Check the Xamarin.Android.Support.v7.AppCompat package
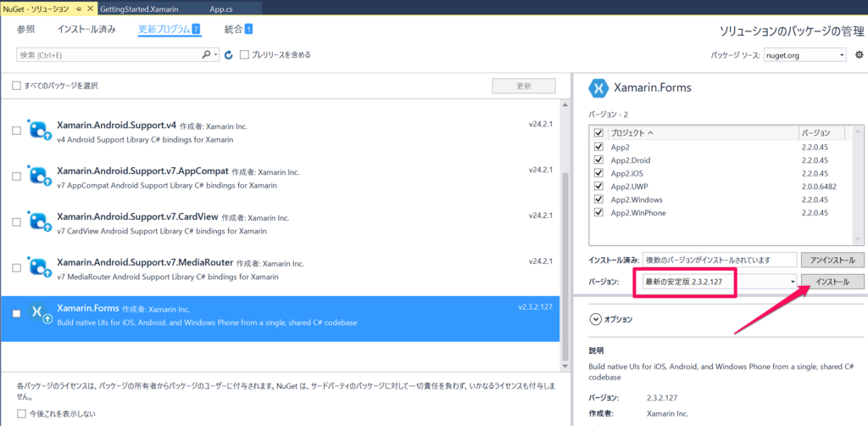 point(17,177)
